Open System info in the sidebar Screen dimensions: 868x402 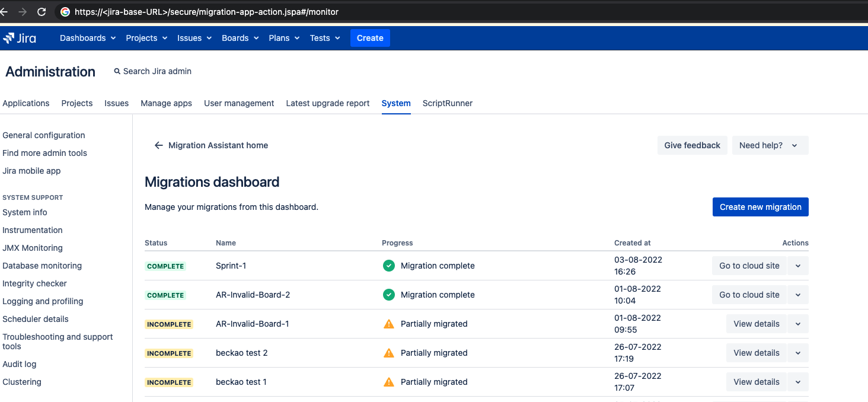click(x=25, y=212)
